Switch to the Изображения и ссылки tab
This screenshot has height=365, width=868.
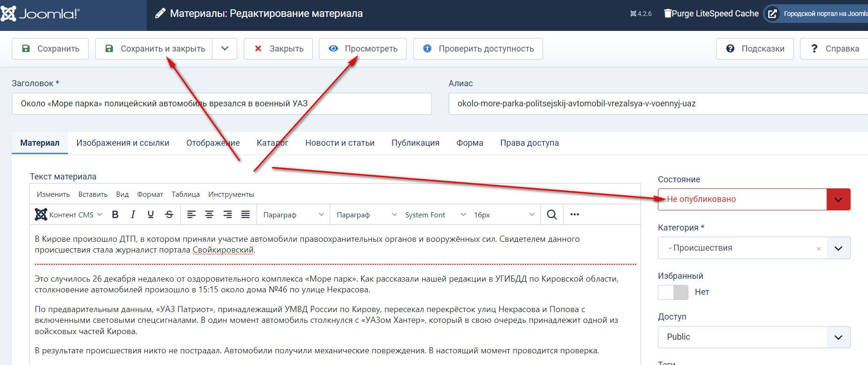(123, 143)
